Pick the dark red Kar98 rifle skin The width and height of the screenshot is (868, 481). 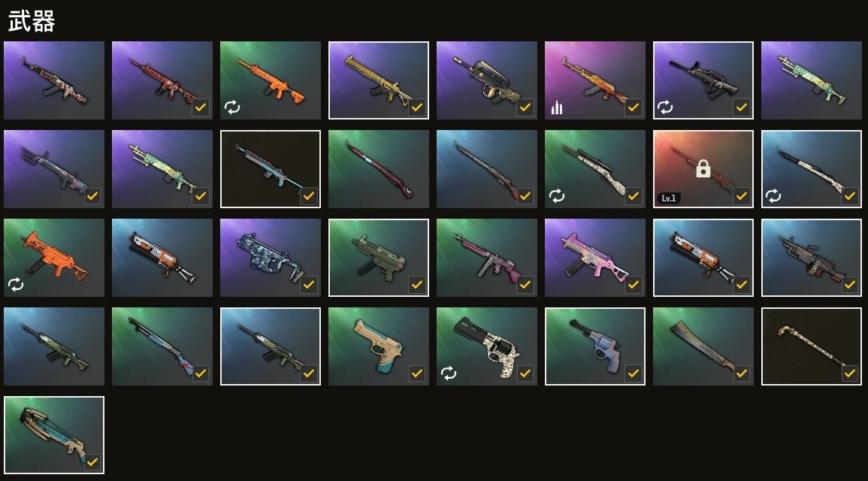(379, 169)
